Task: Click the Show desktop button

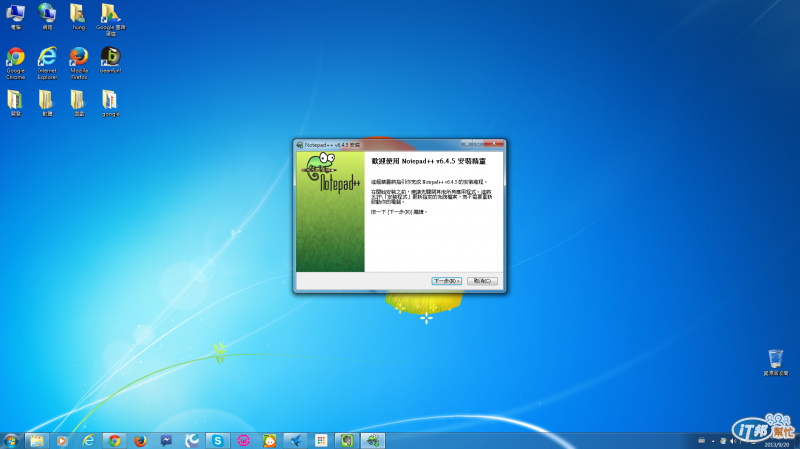Action: click(797, 441)
